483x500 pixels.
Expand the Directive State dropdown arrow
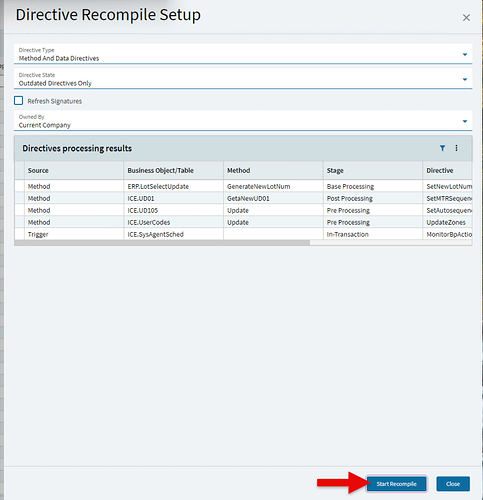coord(465,79)
